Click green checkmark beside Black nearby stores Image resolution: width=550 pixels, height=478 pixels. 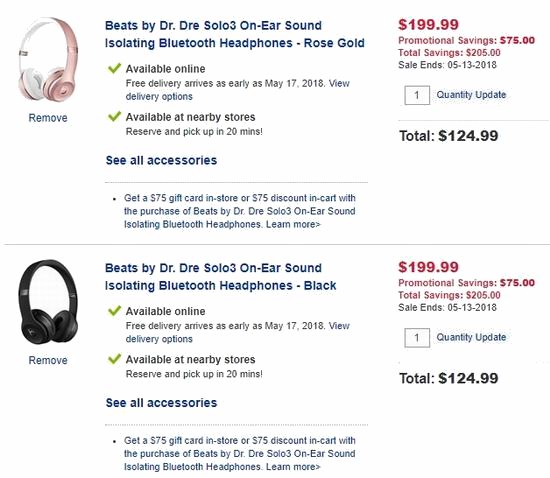point(114,359)
